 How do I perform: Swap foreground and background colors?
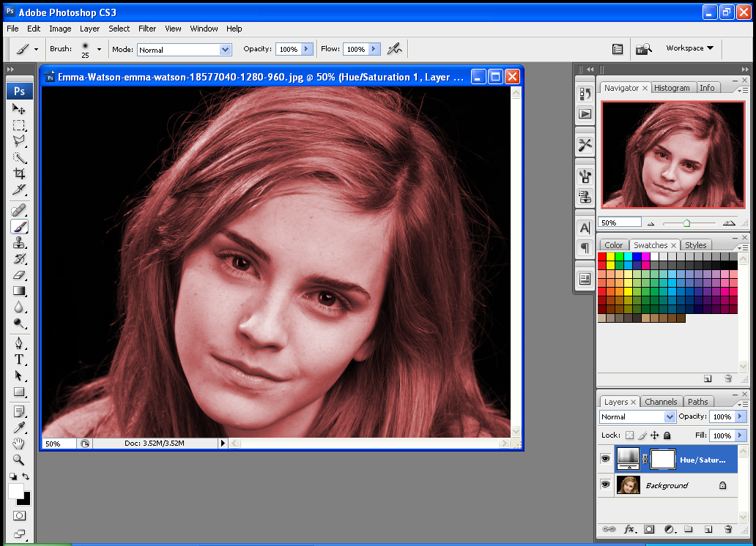click(x=26, y=476)
